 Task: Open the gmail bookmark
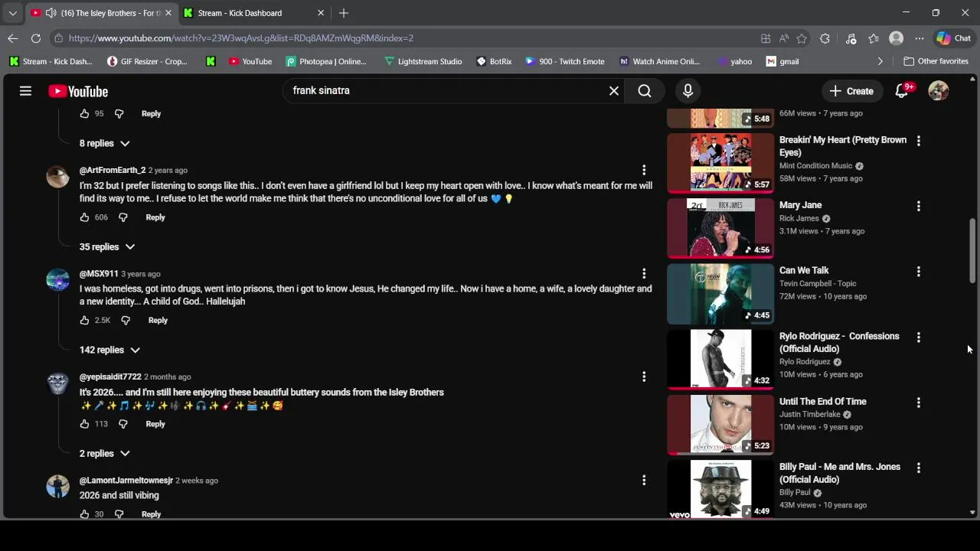pos(782,61)
